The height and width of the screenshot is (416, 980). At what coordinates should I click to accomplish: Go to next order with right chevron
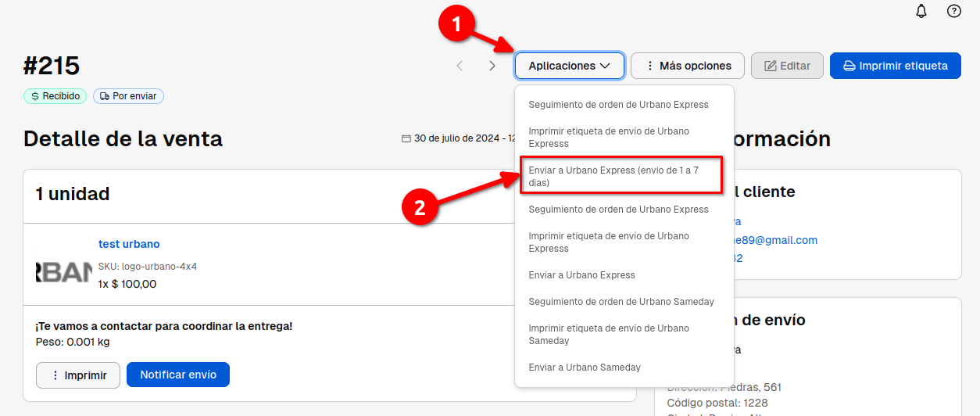(492, 66)
